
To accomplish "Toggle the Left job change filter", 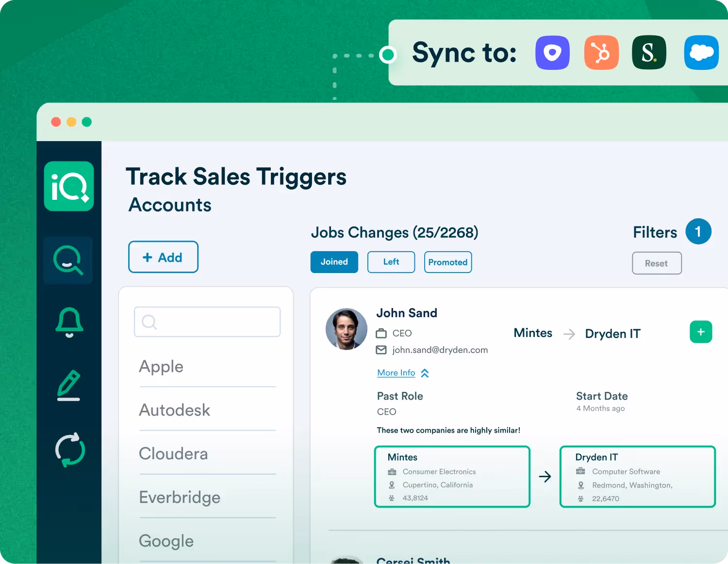I will coord(391,262).
